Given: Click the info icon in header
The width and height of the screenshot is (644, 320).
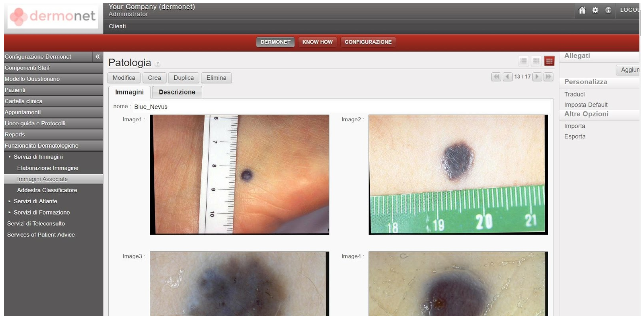Looking at the screenshot, I should [608, 10].
